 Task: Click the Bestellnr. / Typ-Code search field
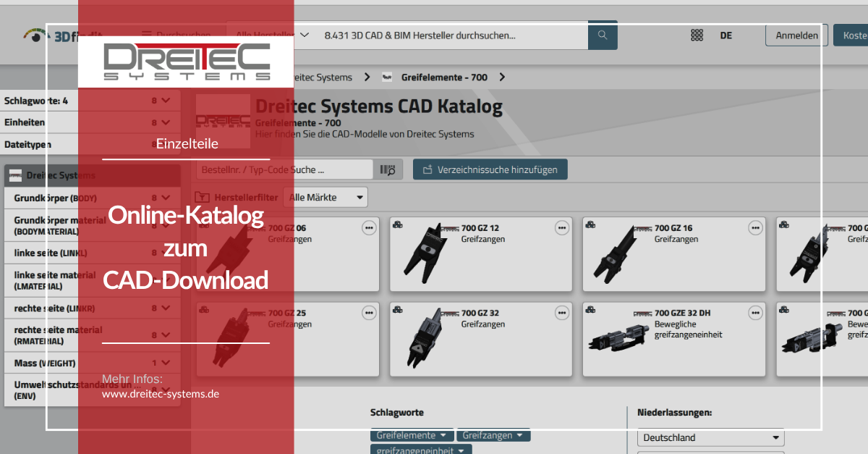(282, 169)
